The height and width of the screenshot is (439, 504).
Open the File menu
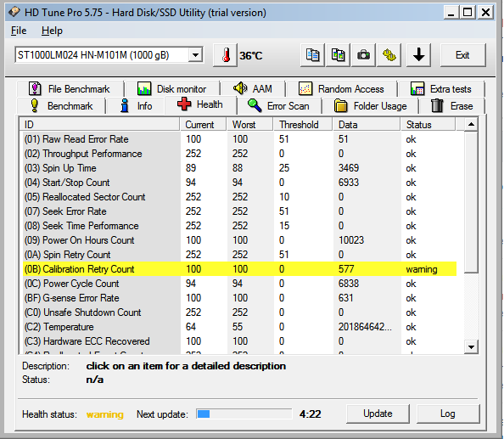(x=19, y=31)
